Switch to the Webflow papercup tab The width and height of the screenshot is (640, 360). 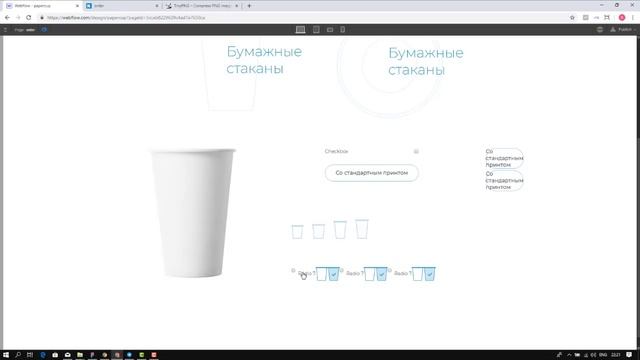click(42, 6)
